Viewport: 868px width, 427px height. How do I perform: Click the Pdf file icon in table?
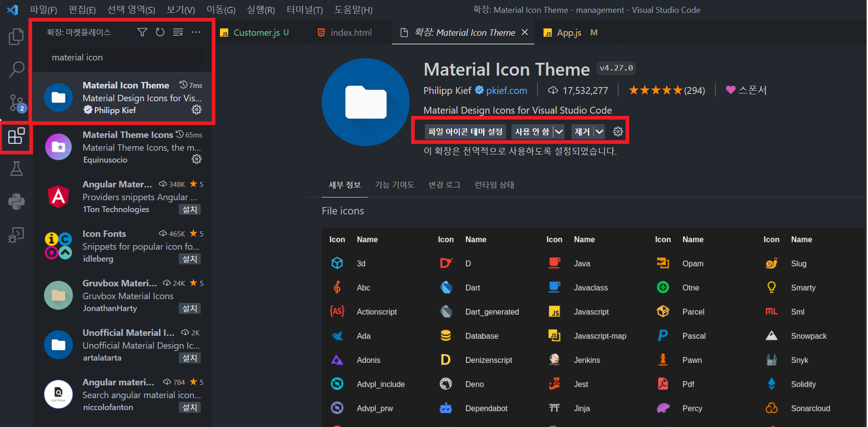(x=663, y=384)
